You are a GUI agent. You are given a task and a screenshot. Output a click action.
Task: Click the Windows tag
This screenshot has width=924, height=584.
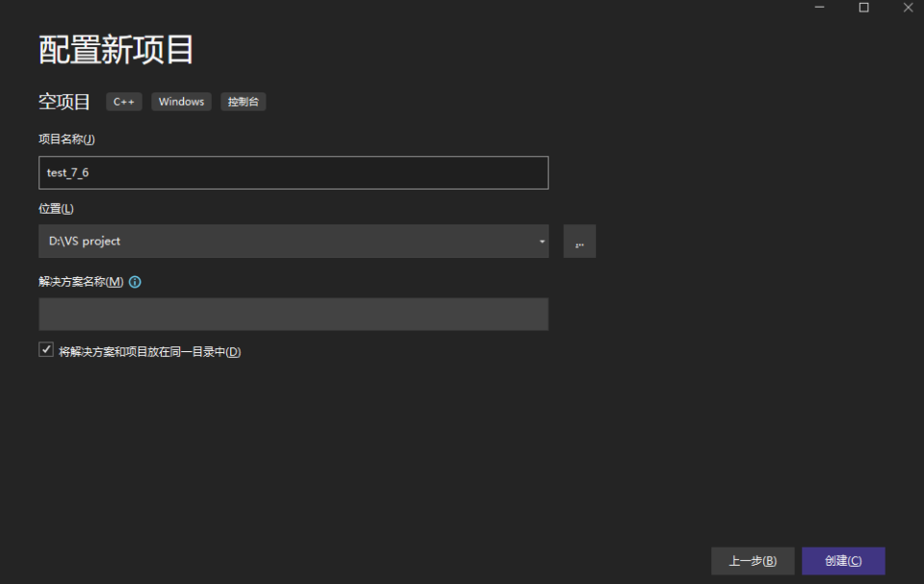click(182, 102)
